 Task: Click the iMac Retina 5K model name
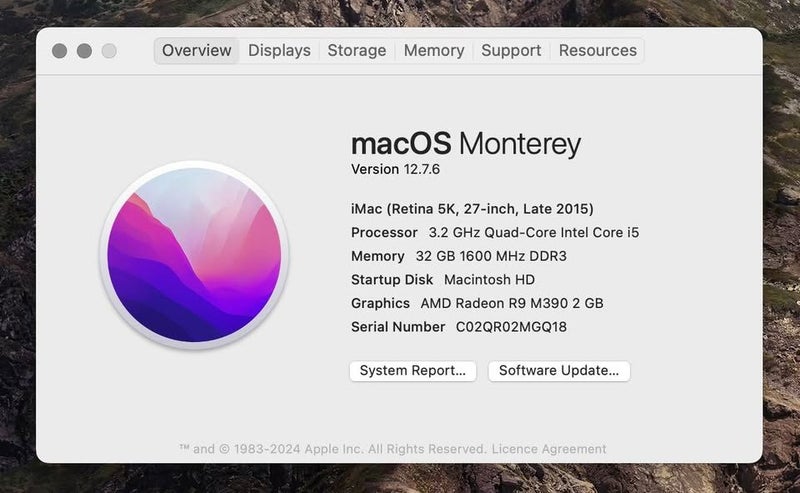[x=472, y=209]
